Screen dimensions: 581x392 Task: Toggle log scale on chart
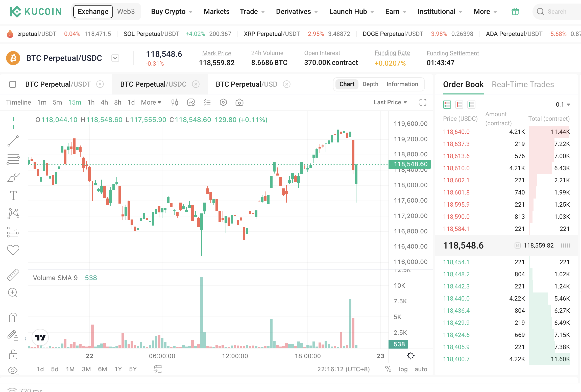[403, 369]
